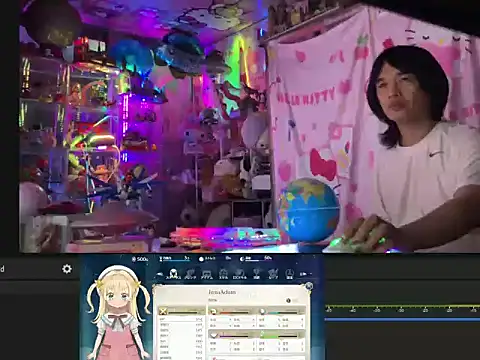Click the blue-underlined gauge right of 500G
The width and height of the screenshot is (480, 360).
pos(174,258)
